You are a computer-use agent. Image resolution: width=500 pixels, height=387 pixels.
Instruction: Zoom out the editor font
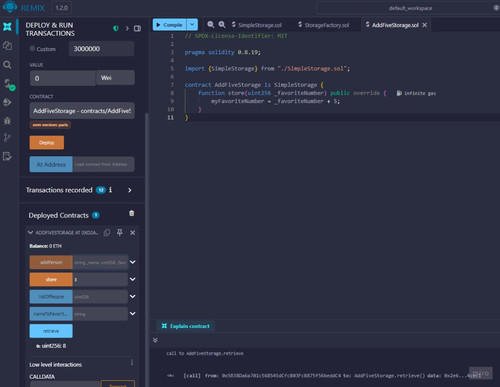point(211,25)
